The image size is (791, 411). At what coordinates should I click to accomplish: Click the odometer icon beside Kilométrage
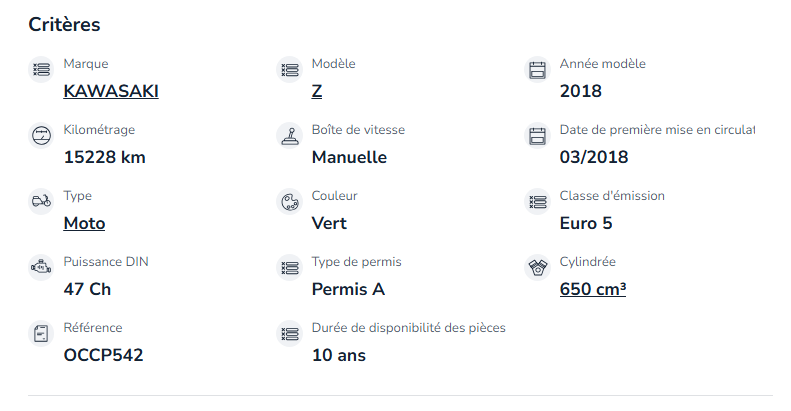click(x=41, y=135)
